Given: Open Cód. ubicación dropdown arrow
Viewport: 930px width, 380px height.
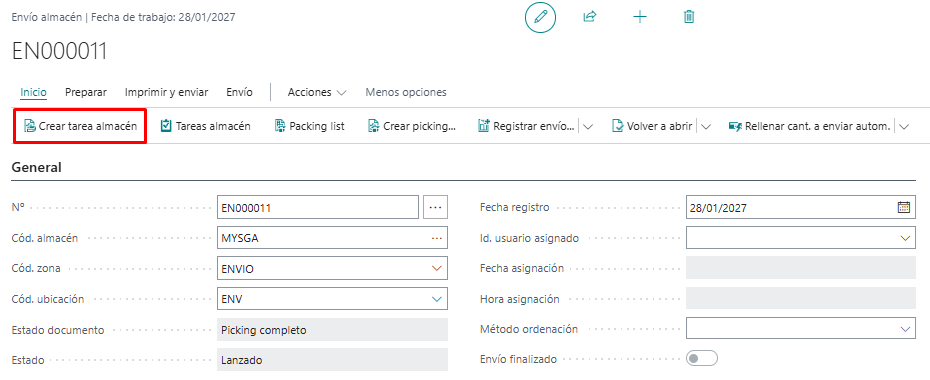Looking at the screenshot, I should click(437, 299).
